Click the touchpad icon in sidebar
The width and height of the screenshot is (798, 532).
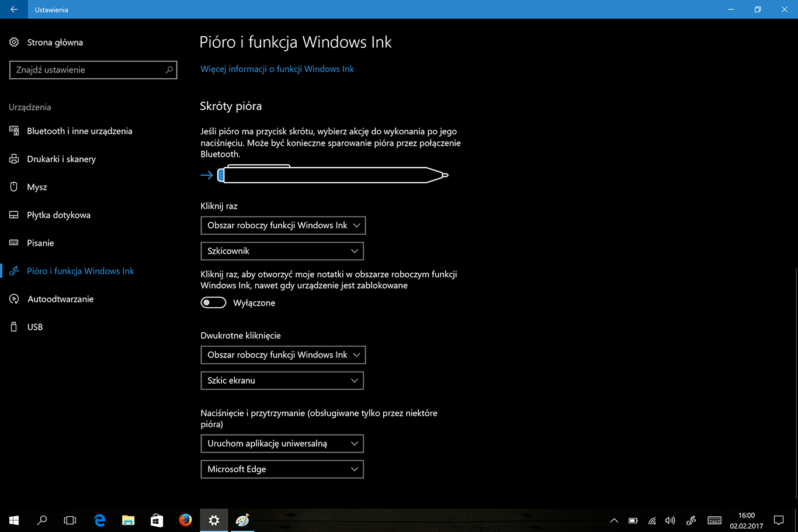pyautogui.click(x=14, y=215)
